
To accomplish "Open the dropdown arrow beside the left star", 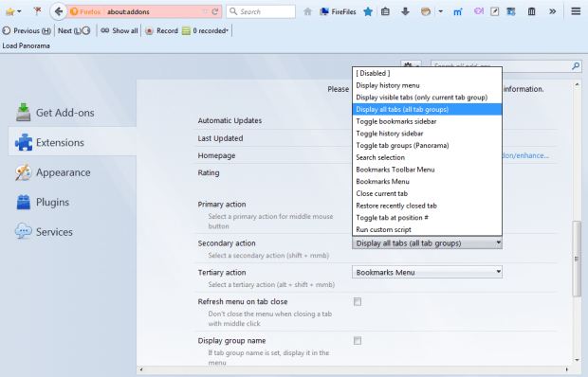I will point(19,12).
